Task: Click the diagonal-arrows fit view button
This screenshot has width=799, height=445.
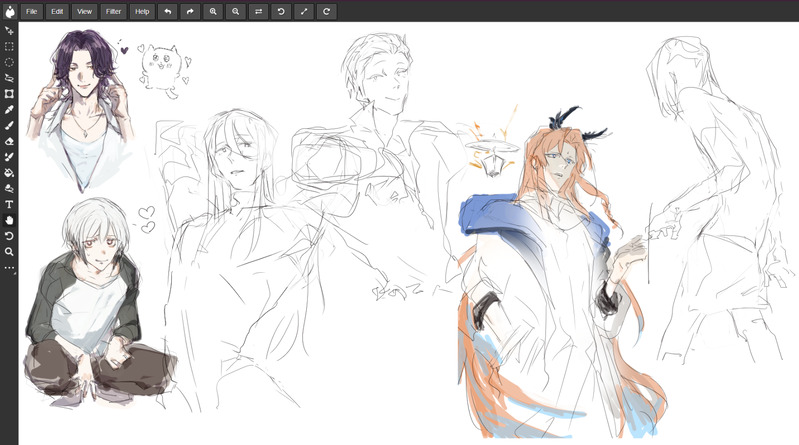Action: [x=304, y=11]
